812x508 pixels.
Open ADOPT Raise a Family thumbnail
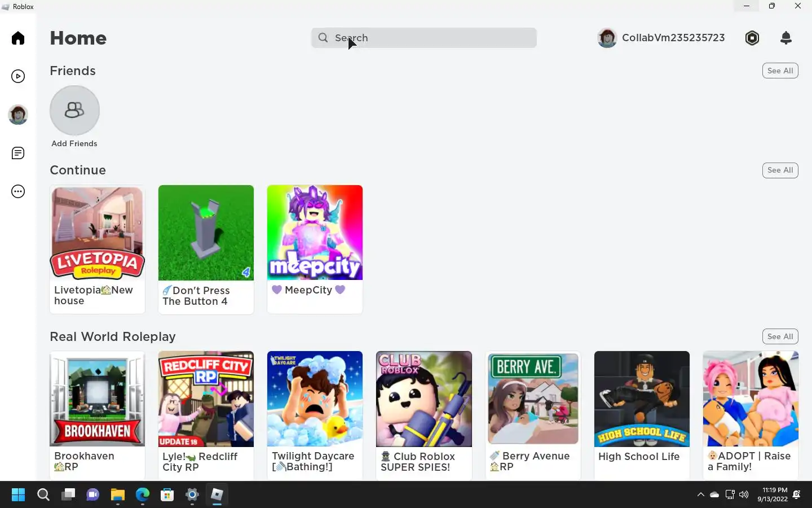tap(751, 398)
